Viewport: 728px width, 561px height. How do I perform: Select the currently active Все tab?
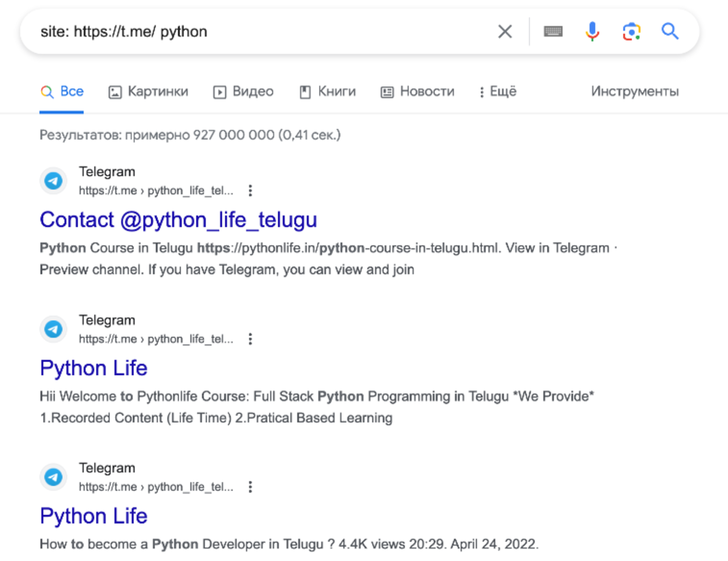pyautogui.click(x=62, y=92)
